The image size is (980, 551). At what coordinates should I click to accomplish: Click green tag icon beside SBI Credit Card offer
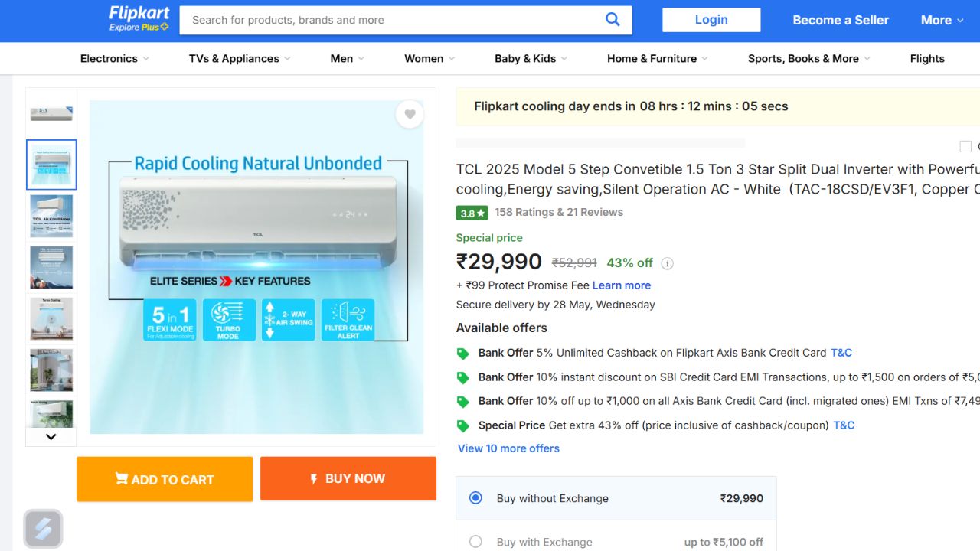point(462,377)
